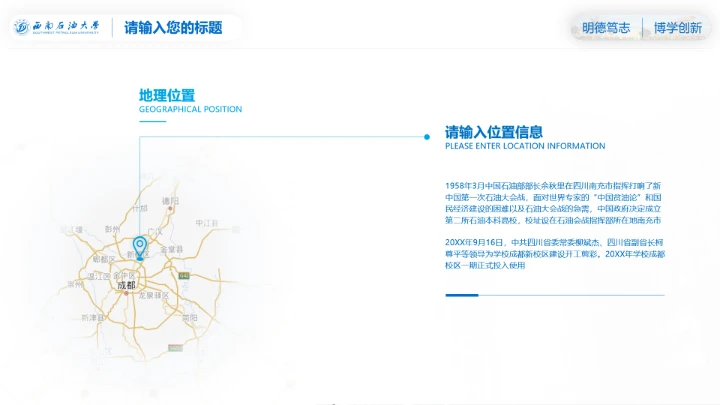
Task: Click the 简阳 label on the map
Action: point(190,318)
